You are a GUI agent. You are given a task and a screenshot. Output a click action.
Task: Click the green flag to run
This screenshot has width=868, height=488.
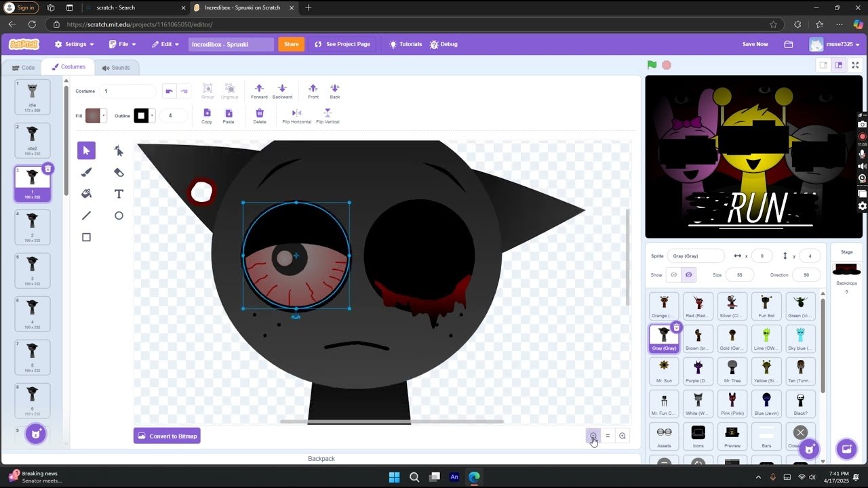(x=652, y=65)
